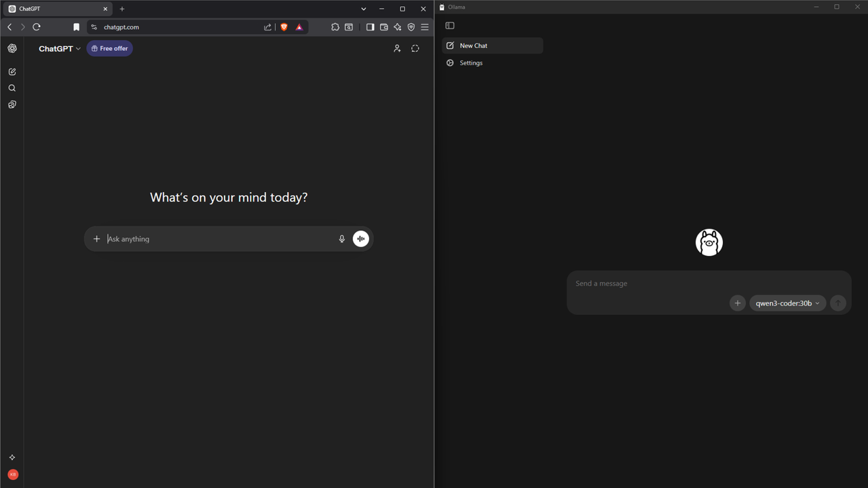Start a new chat in ChatGPT sidebar
The width and height of the screenshot is (868, 488).
click(x=12, y=71)
